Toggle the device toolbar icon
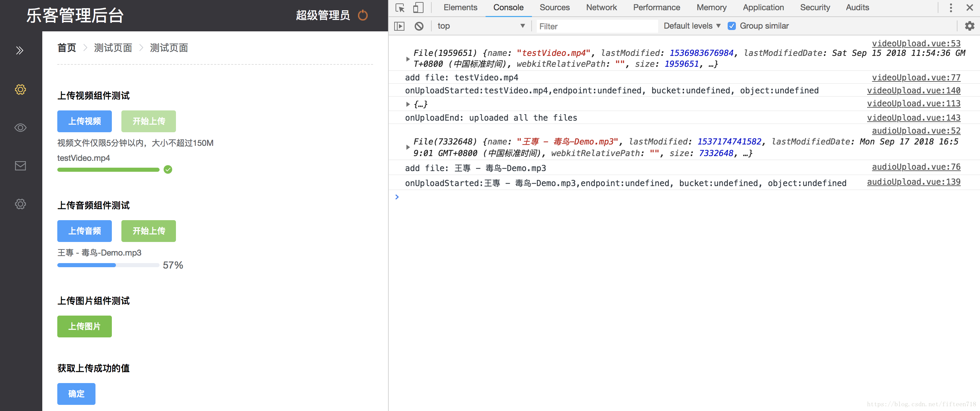 [418, 7]
